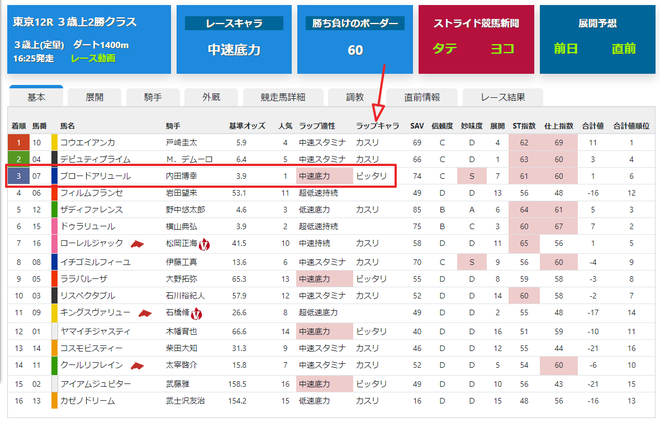The image size is (660, 422).
Task: Click the 2nd place badge for デピュティプライム
Action: coord(19,159)
